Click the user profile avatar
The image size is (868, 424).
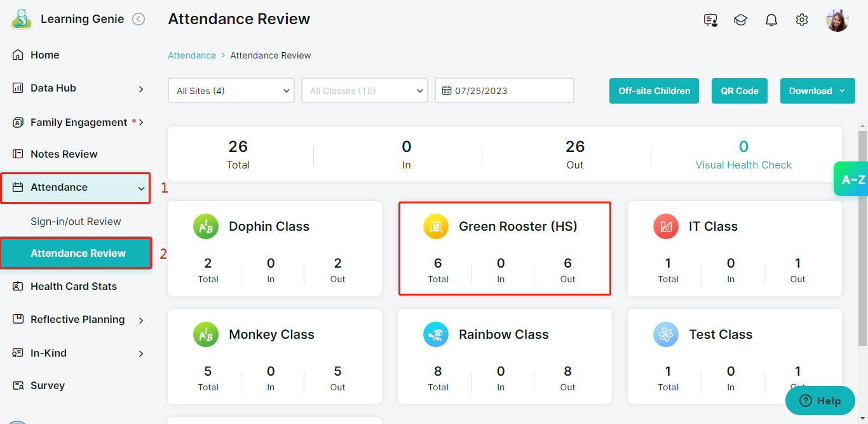coord(837,20)
